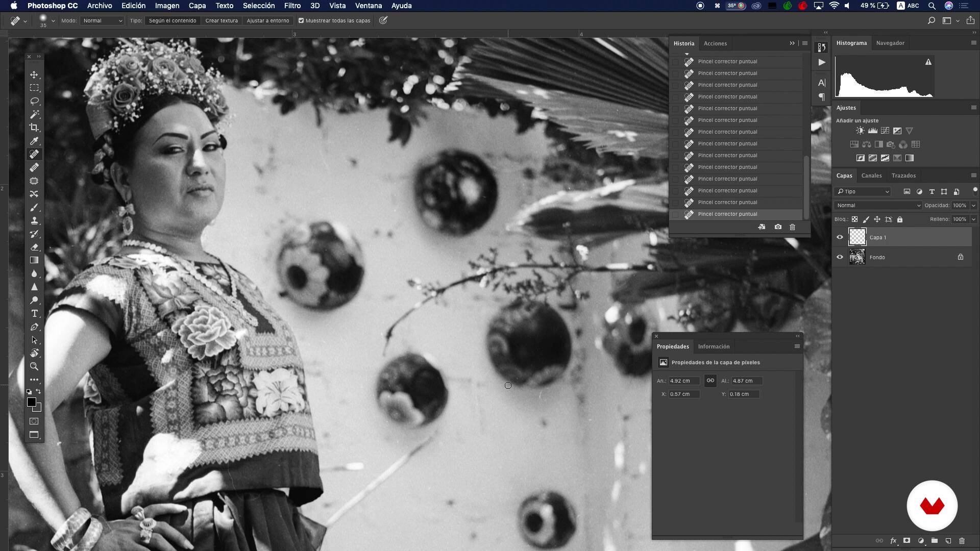Toggle lock image pixels

point(866,219)
